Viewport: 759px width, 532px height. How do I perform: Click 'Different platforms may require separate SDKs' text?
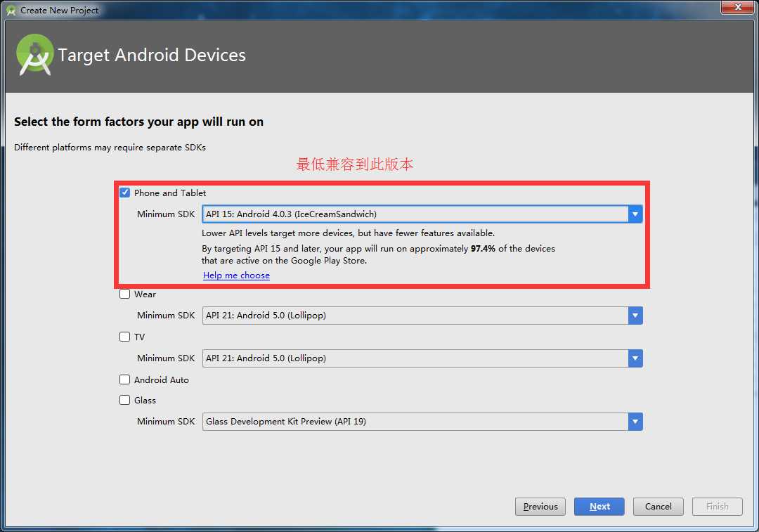click(x=110, y=147)
